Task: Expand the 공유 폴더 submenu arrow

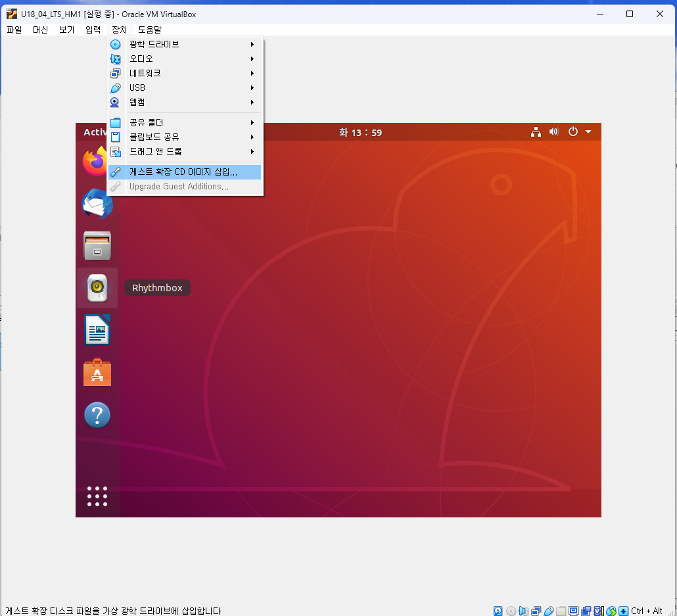Action: tap(252, 123)
